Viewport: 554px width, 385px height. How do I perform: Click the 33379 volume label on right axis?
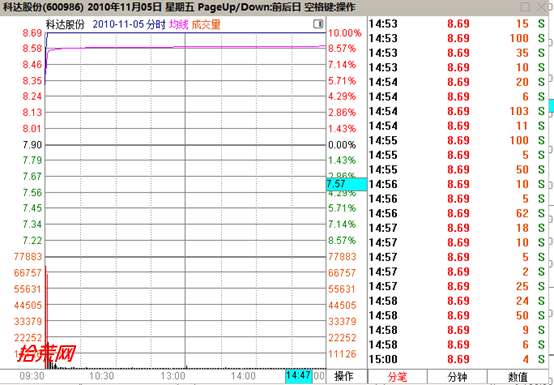[342, 321]
